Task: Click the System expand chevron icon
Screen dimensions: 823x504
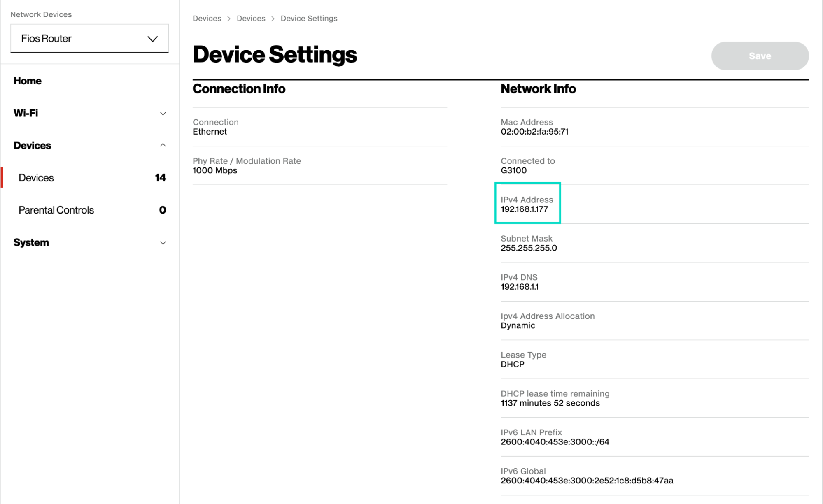Action: [x=163, y=243]
